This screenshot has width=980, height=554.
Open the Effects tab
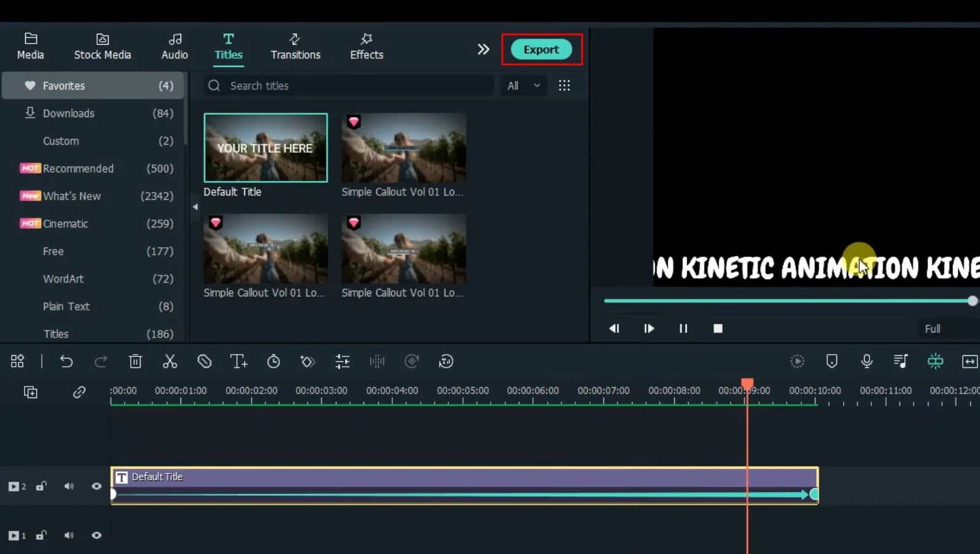pyautogui.click(x=367, y=47)
